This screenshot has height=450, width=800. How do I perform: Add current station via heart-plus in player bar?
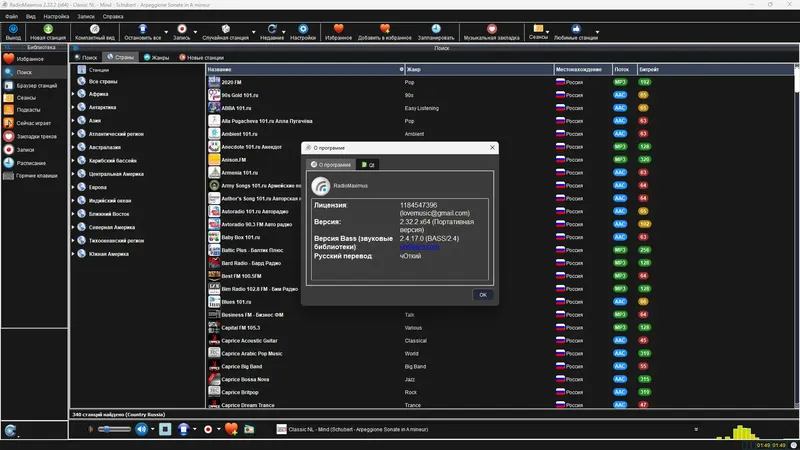[x=231, y=429]
